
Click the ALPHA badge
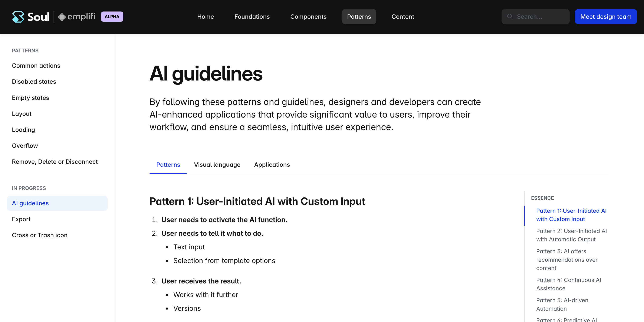[112, 16]
